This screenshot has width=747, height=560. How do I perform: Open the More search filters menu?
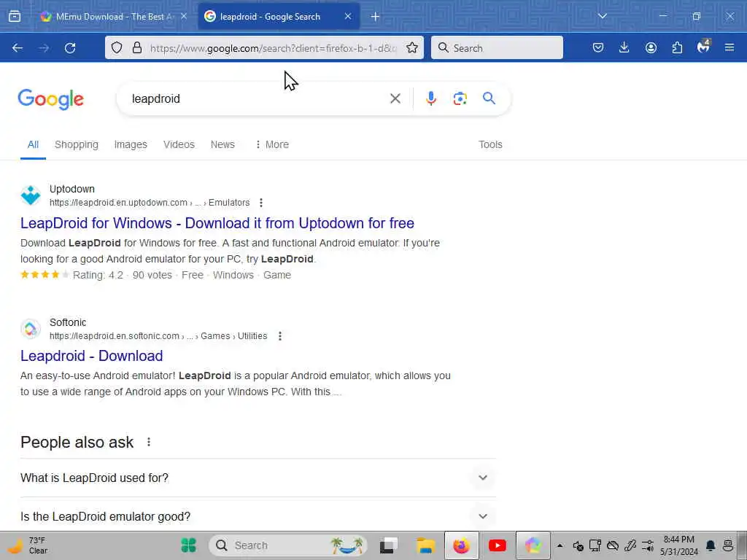(x=271, y=145)
